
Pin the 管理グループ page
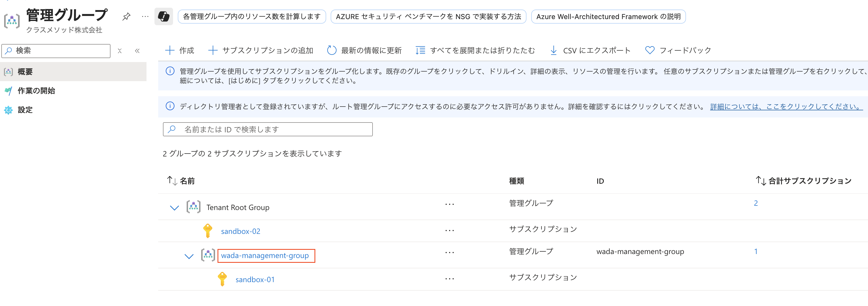[x=126, y=16]
